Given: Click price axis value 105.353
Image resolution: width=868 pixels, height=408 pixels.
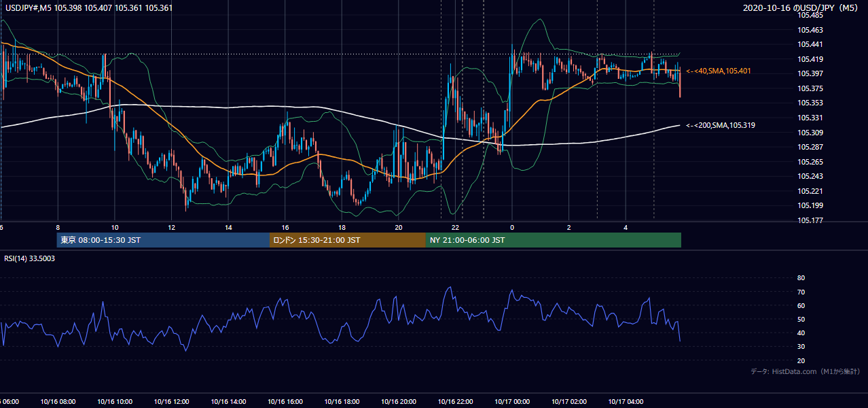Looking at the screenshot, I should (810, 103).
